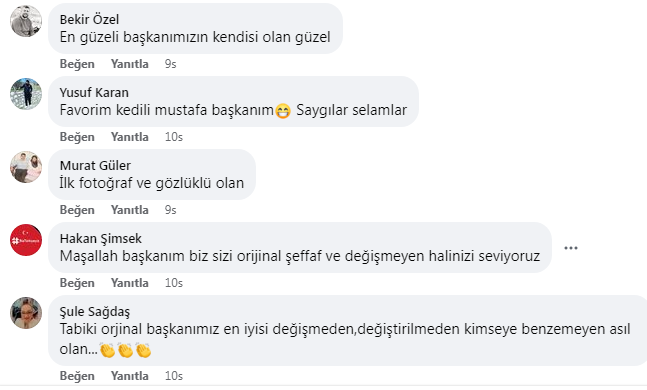Click the Murat Güler name link
647x390 pixels.
coord(95,165)
